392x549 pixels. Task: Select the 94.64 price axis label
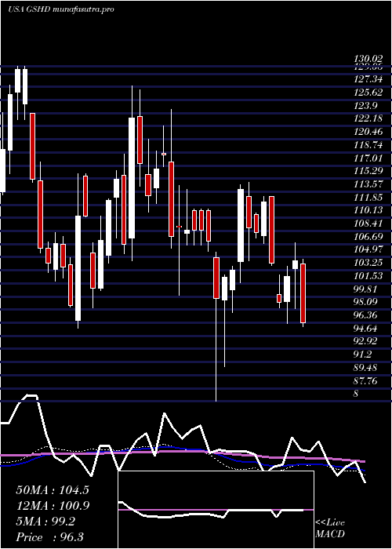(x=366, y=329)
